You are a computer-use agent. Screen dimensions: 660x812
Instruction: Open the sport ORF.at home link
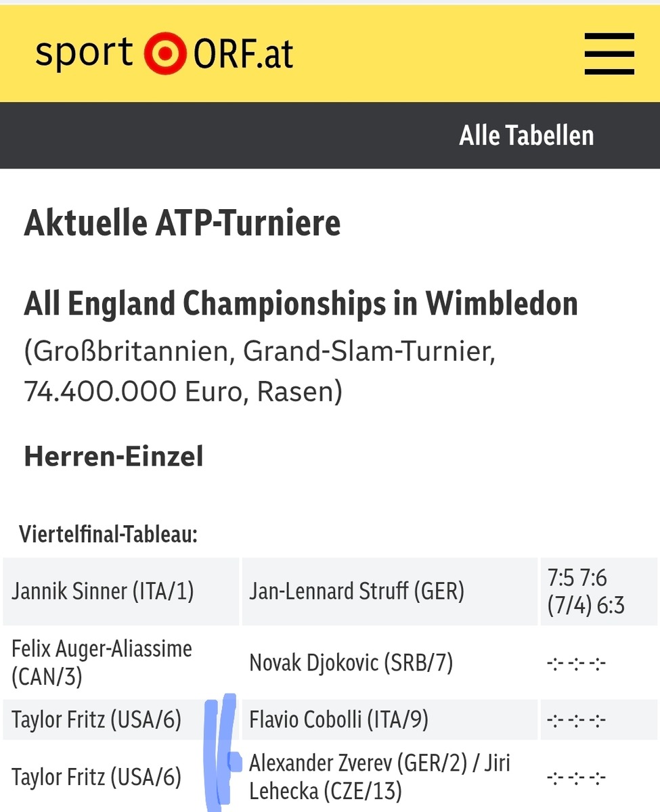(164, 53)
